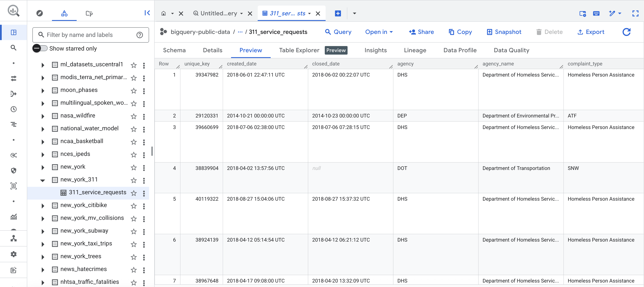The width and height of the screenshot is (644, 287).
Task: Open more actions for moon_phases
Action: pyautogui.click(x=144, y=91)
